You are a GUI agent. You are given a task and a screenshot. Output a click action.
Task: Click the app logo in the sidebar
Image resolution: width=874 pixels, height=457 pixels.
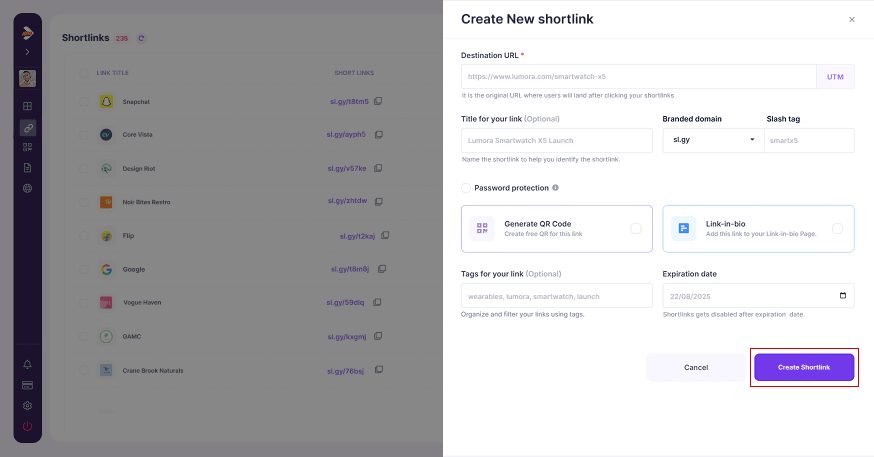(x=27, y=33)
